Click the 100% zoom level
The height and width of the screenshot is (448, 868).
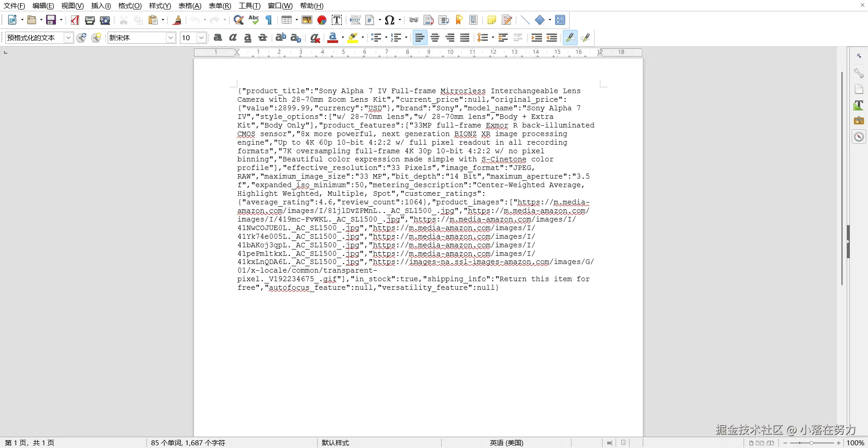click(x=855, y=443)
